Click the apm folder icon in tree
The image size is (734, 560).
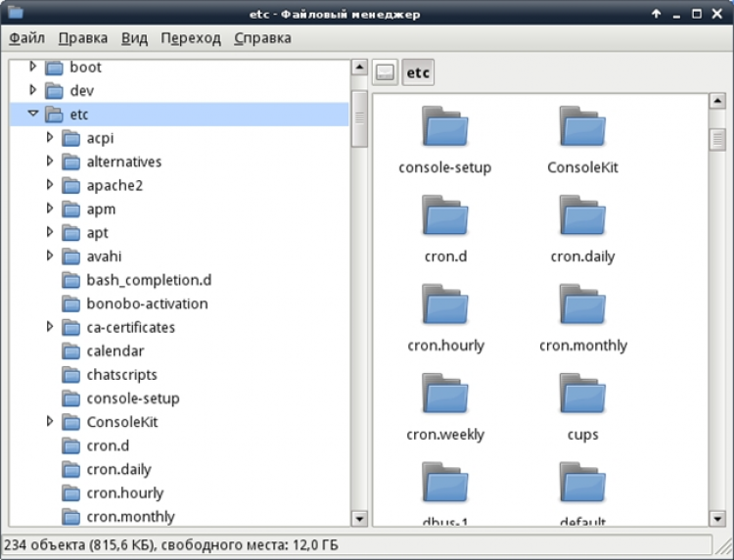[x=70, y=210]
